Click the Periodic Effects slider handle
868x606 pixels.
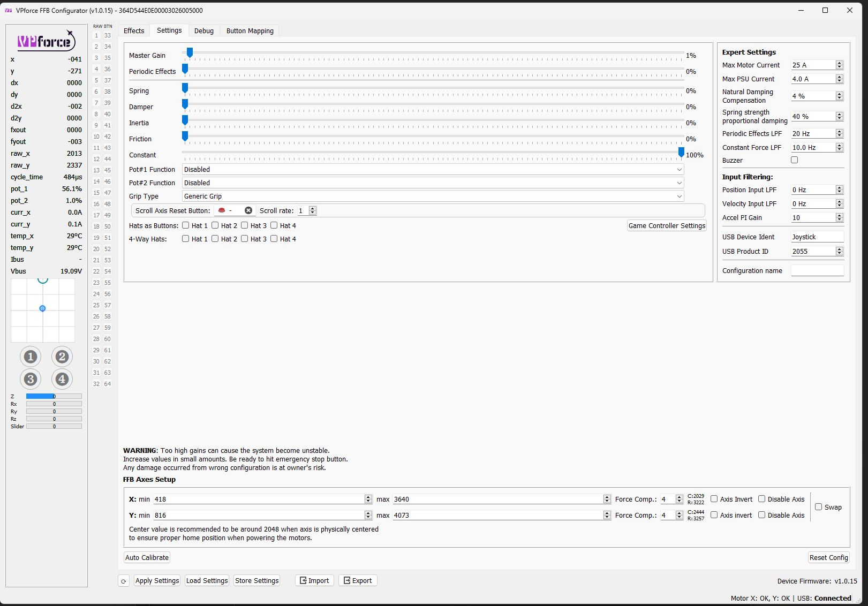pos(185,69)
